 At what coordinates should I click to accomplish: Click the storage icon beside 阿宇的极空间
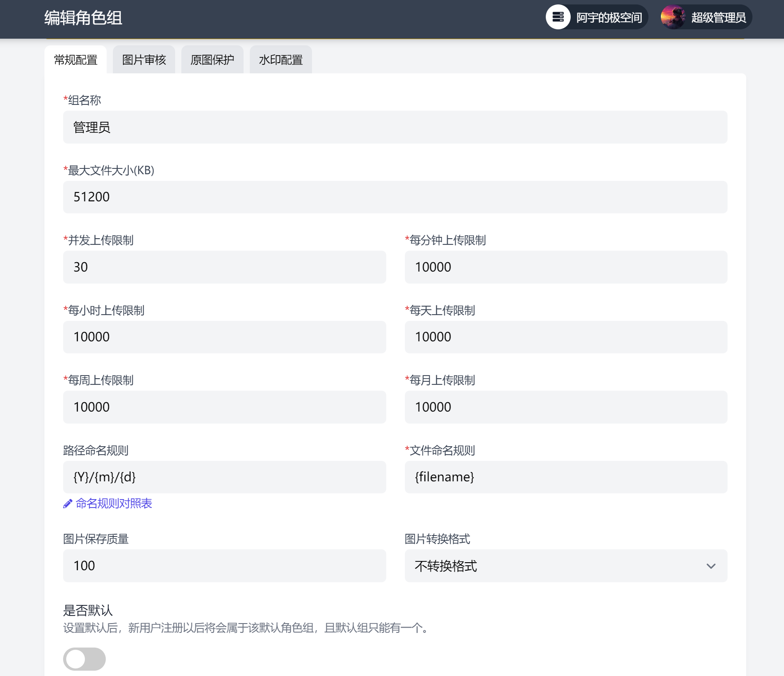[x=558, y=17]
